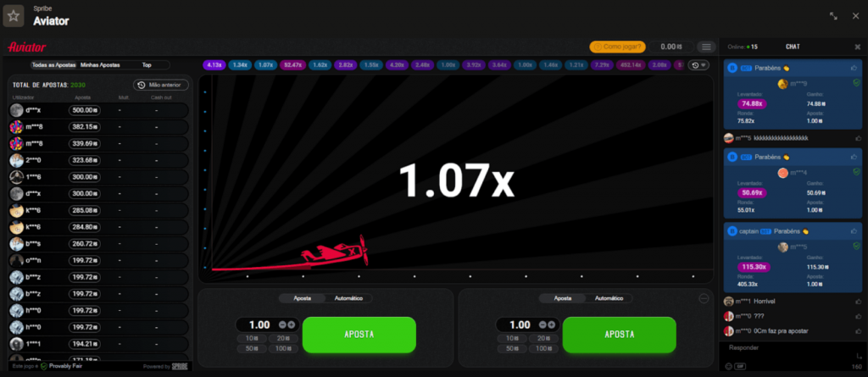Switch to Minhas Apostas tab
The image size is (868, 377).
point(100,64)
